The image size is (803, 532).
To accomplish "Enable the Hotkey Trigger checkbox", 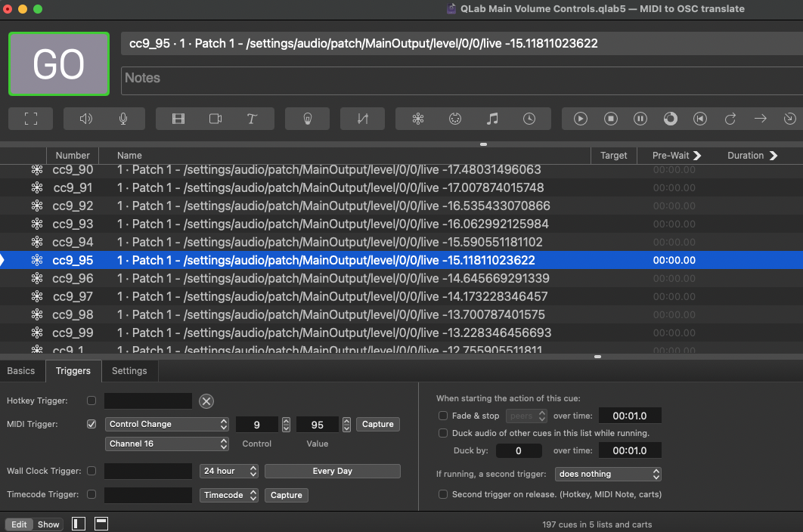I will click(x=91, y=401).
